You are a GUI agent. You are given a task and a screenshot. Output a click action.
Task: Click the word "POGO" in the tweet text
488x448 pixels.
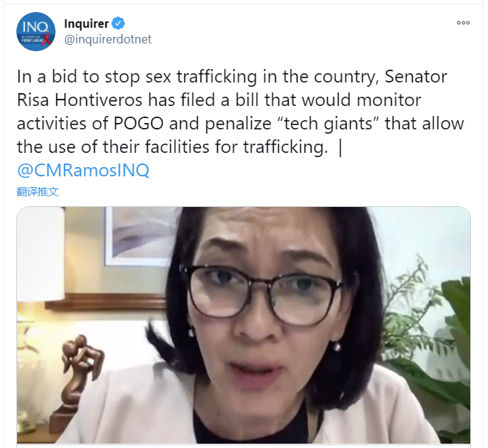pos(139,124)
